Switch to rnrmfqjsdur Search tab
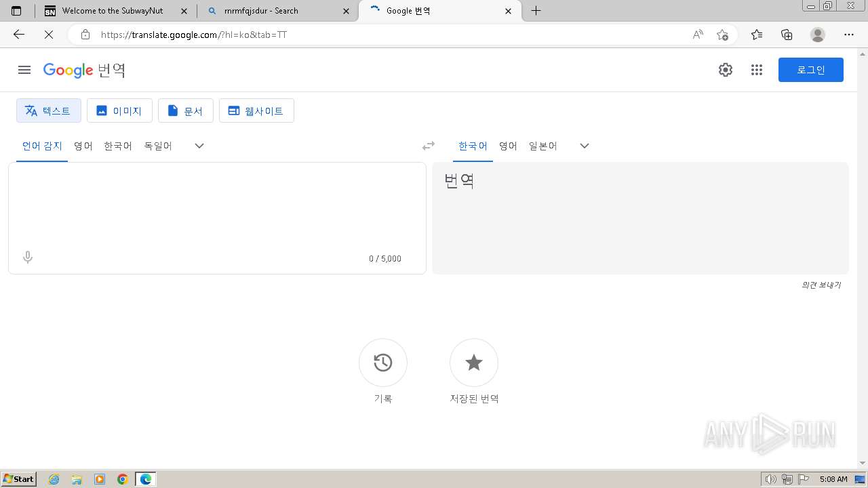 tap(278, 11)
